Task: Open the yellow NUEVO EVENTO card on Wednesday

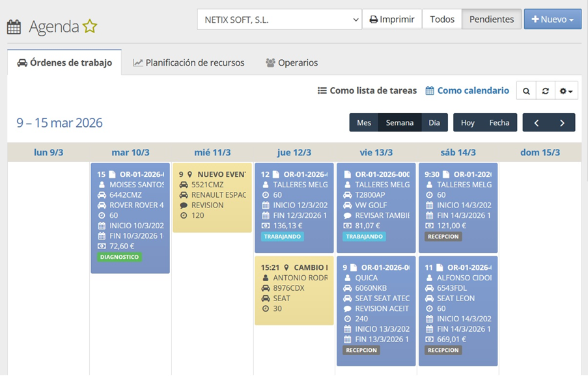Action: pyautogui.click(x=212, y=195)
